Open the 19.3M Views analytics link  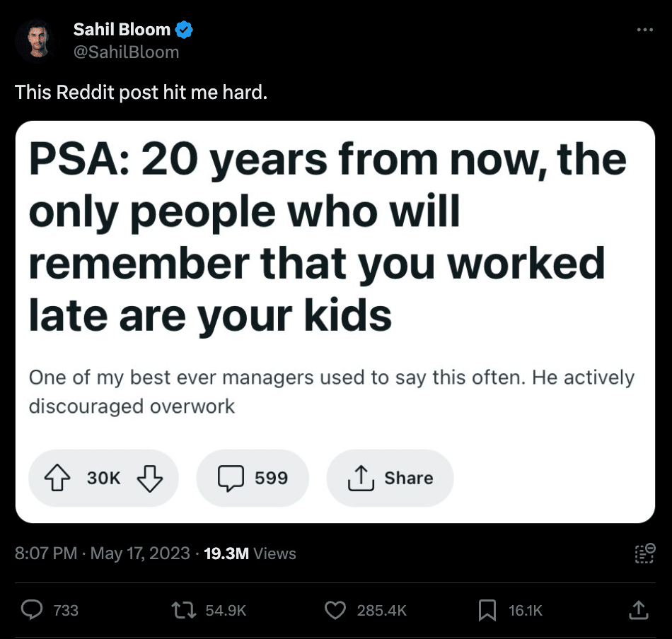coord(250,553)
